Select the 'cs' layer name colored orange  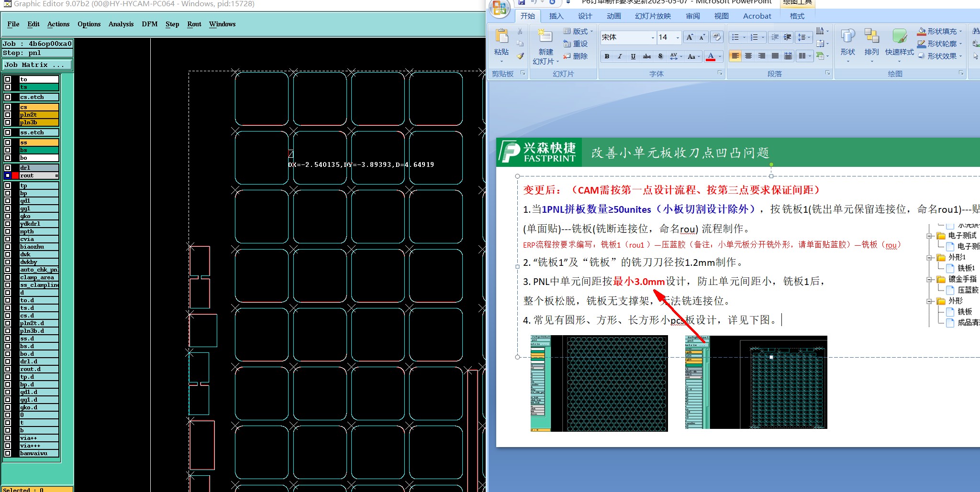39,107
